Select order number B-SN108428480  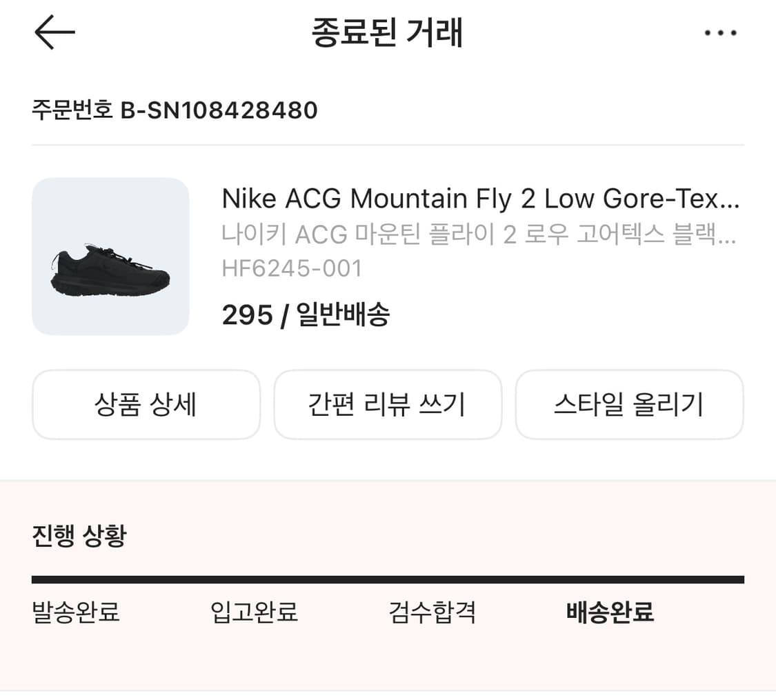click(219, 110)
